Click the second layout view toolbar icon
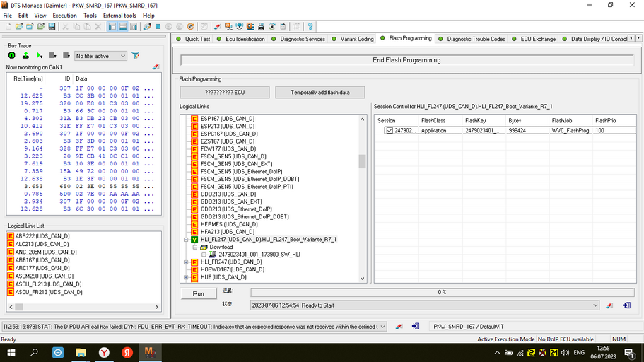Image resolution: width=644 pixels, height=362 pixels. click(x=123, y=27)
